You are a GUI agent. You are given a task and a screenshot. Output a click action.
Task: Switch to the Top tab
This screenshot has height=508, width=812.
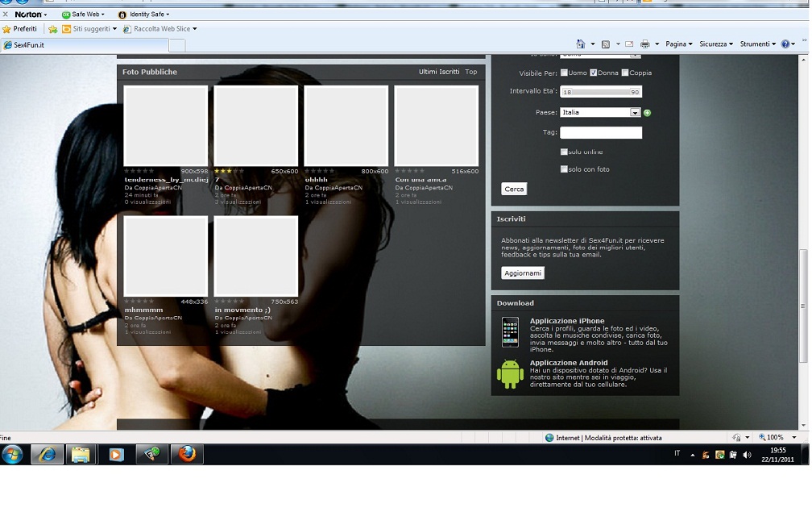[x=471, y=72]
